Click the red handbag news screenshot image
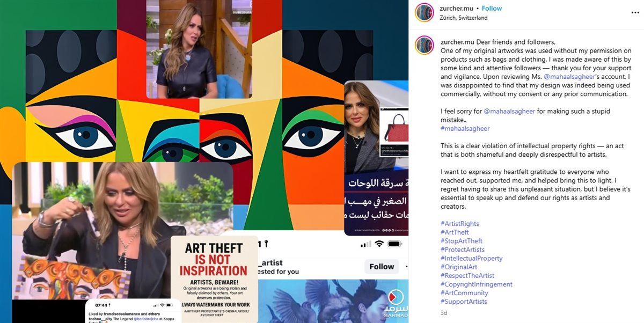This screenshot has height=323, width=644. [376, 158]
